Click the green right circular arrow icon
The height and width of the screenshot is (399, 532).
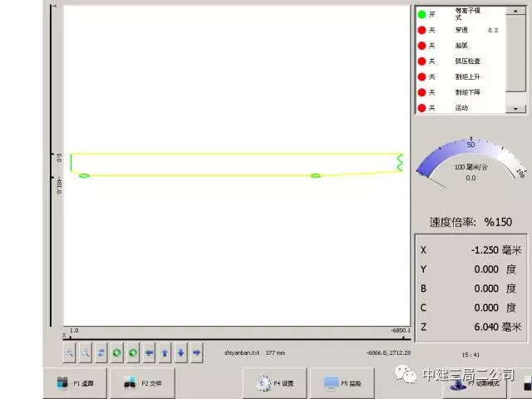[x=133, y=352]
